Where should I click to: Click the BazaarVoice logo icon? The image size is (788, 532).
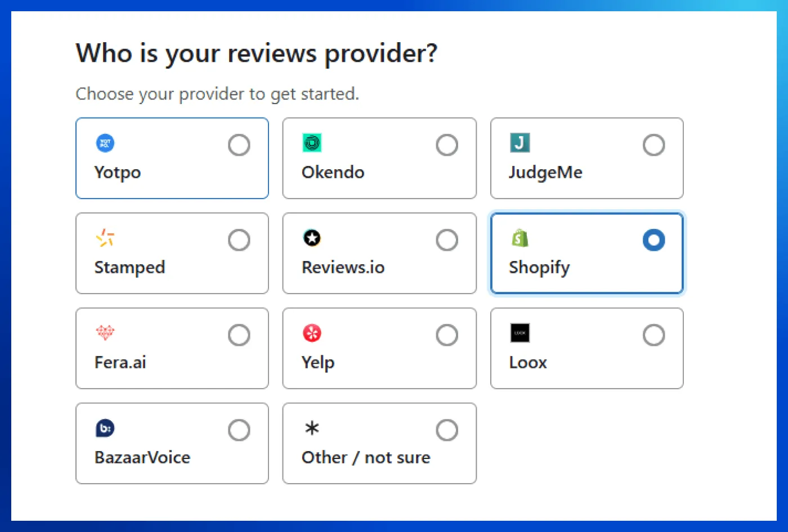tap(106, 428)
